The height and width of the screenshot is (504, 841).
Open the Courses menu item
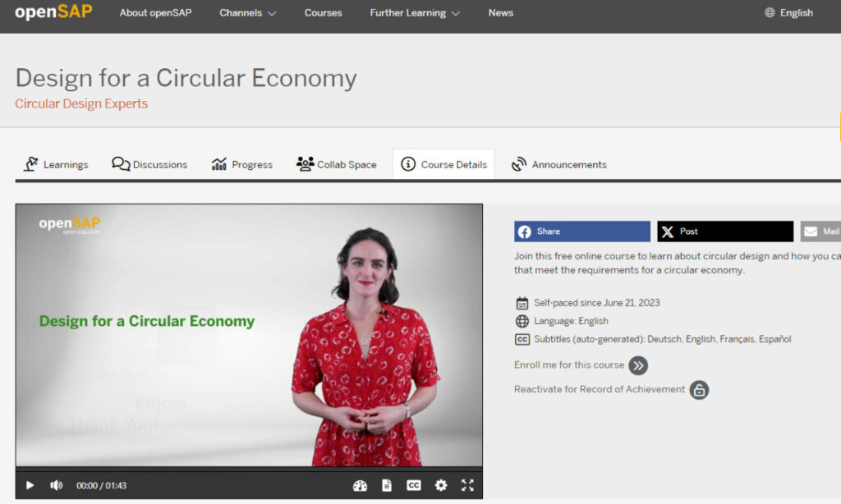[x=323, y=13]
